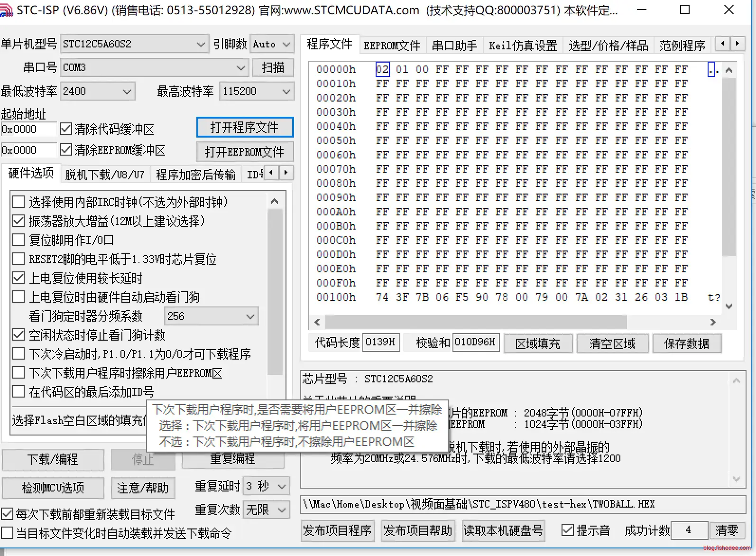
Task: Click the 打开程序文件 button
Action: (245, 128)
